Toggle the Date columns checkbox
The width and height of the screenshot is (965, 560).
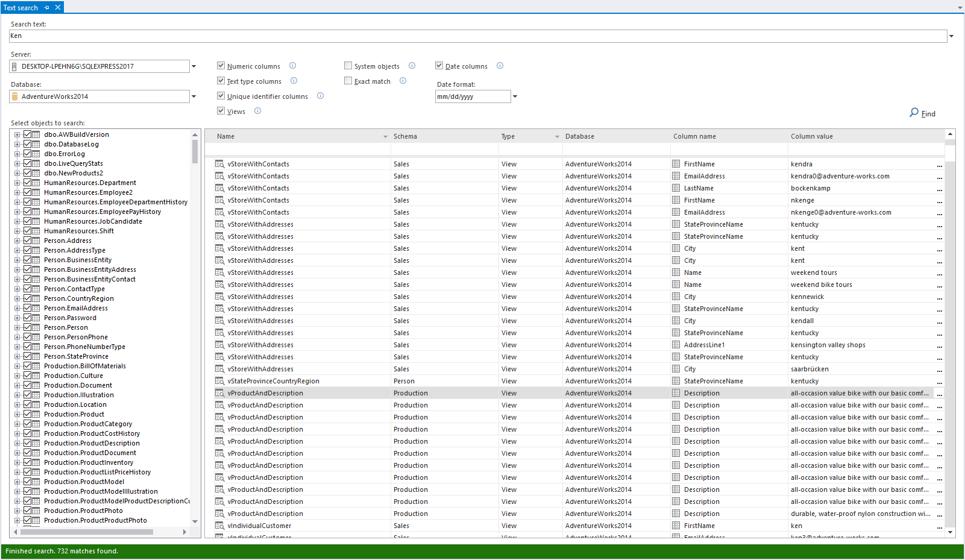(x=439, y=66)
